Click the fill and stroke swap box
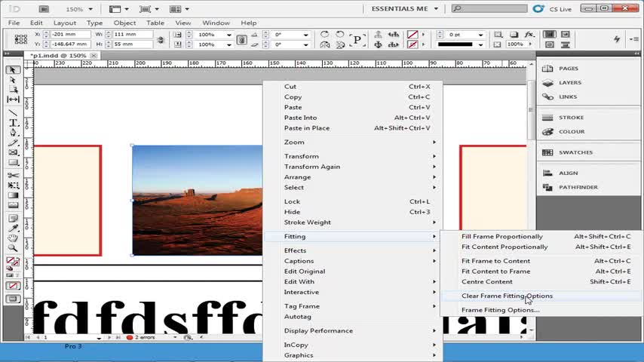Viewport: 644px width, 362px height. click(x=13, y=262)
